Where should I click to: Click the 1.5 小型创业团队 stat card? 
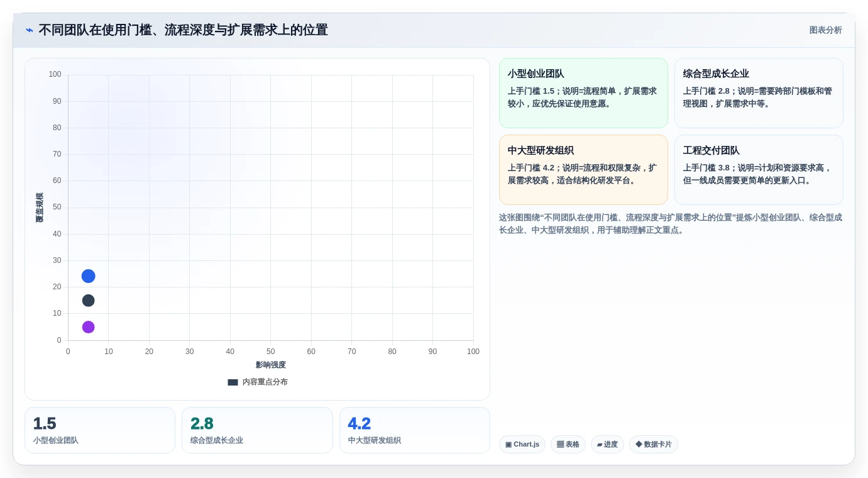[100, 430]
